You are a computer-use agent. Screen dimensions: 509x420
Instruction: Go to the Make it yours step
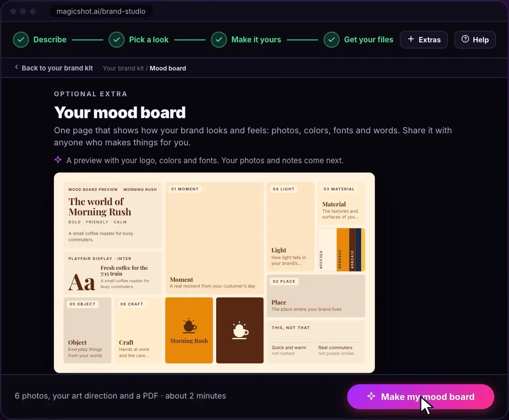[246, 40]
